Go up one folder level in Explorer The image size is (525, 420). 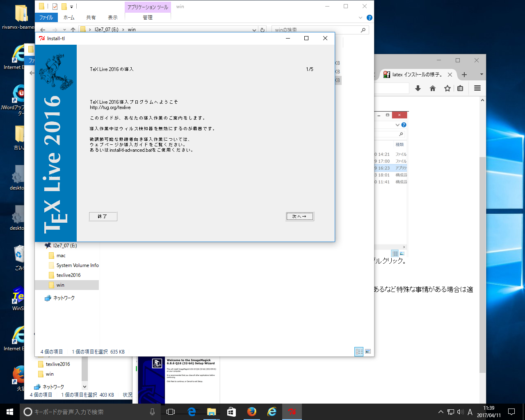73,30
